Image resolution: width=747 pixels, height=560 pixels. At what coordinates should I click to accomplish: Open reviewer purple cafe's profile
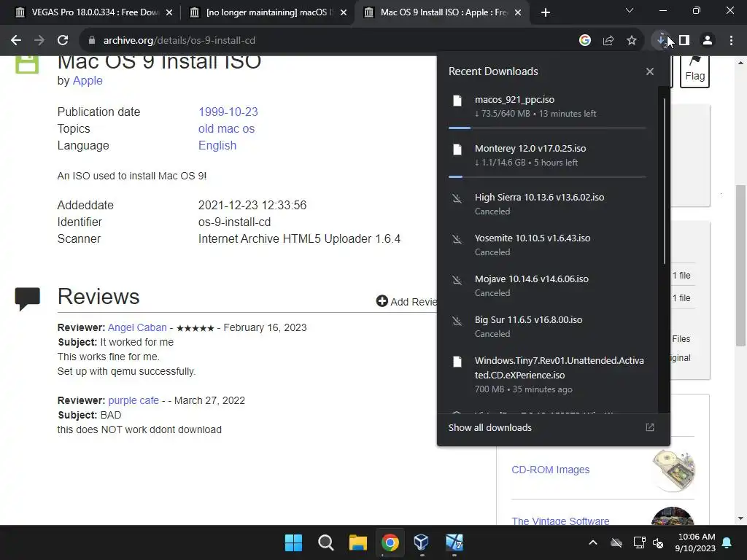point(133,400)
